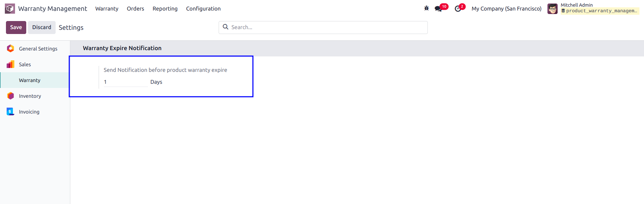Click the General Settings hexagon icon
The image size is (644, 204).
[x=10, y=48]
